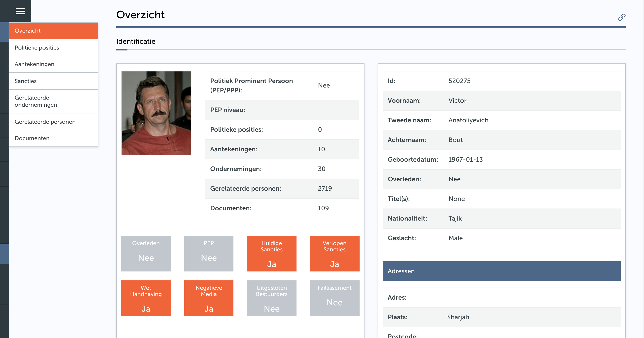Open the Negatieve Media tile

pos(209,298)
